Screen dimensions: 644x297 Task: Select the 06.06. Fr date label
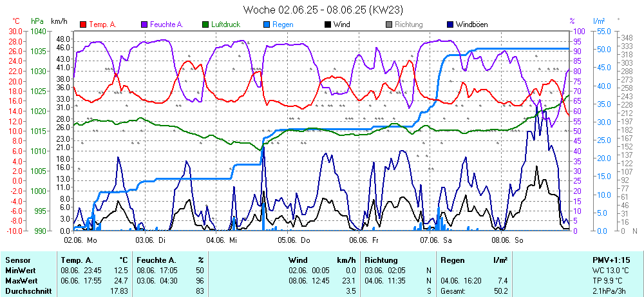(364, 240)
